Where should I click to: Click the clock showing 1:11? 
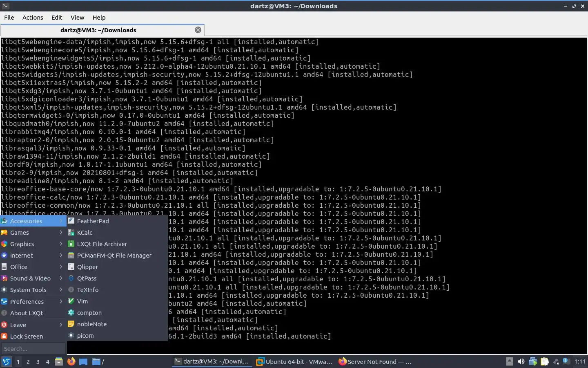(x=580, y=361)
